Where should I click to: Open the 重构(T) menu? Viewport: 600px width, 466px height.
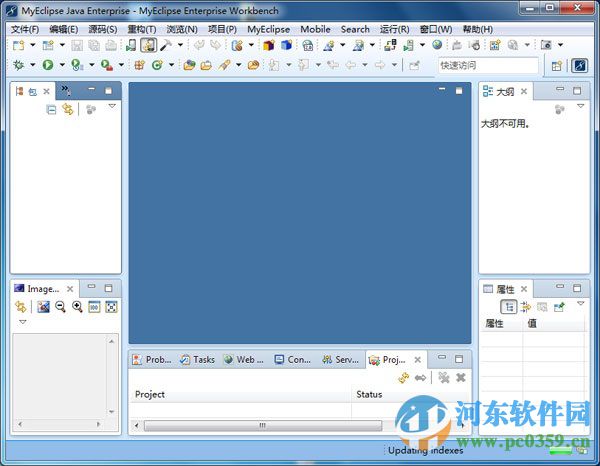click(142, 29)
